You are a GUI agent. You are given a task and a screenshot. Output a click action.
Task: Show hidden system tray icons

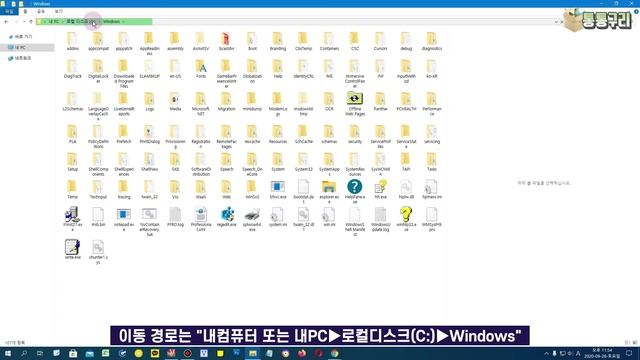point(546,353)
